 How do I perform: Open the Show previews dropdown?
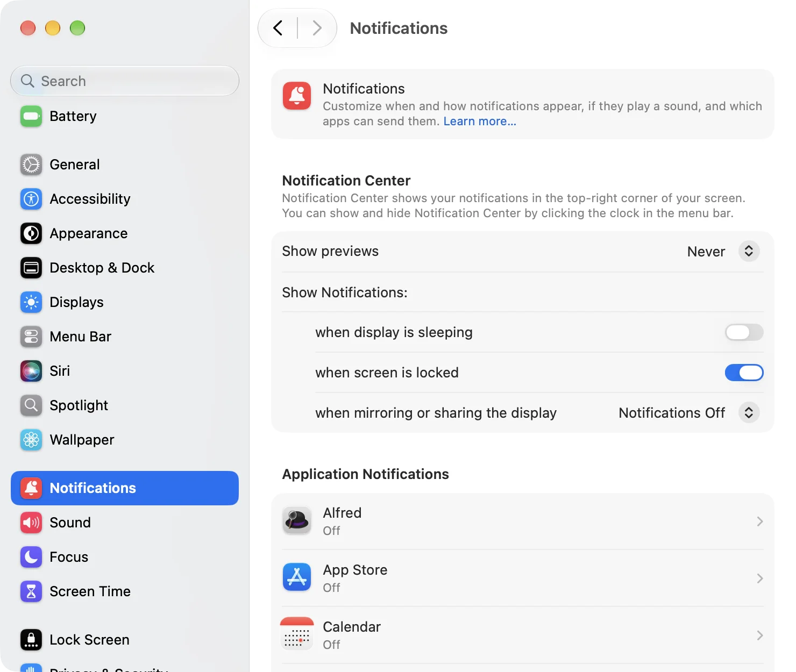pos(749,251)
